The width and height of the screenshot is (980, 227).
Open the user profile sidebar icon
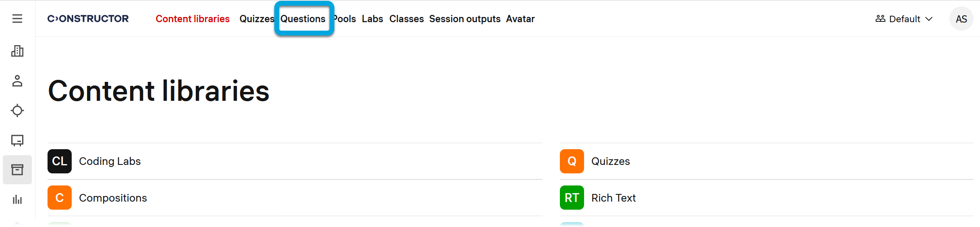pyautogui.click(x=17, y=81)
